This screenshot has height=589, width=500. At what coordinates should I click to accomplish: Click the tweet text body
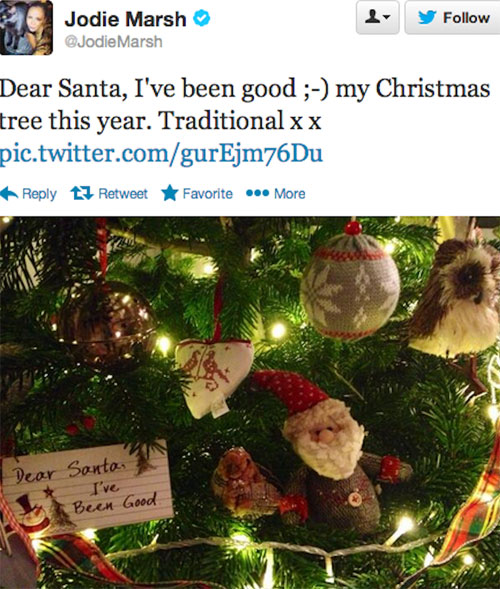[245, 105]
